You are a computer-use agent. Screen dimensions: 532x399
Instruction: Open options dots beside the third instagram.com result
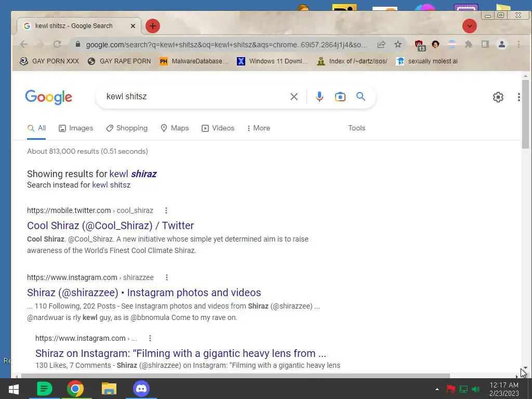[150, 338]
